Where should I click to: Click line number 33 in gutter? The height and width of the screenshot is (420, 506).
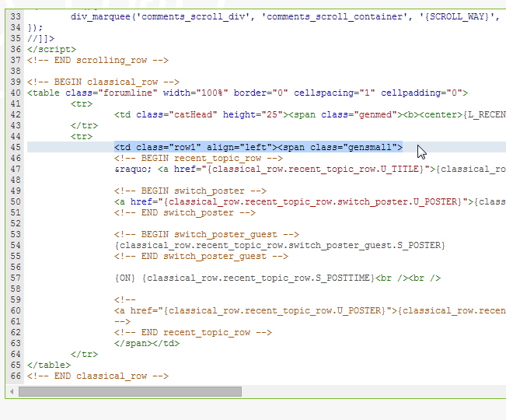coord(16,16)
